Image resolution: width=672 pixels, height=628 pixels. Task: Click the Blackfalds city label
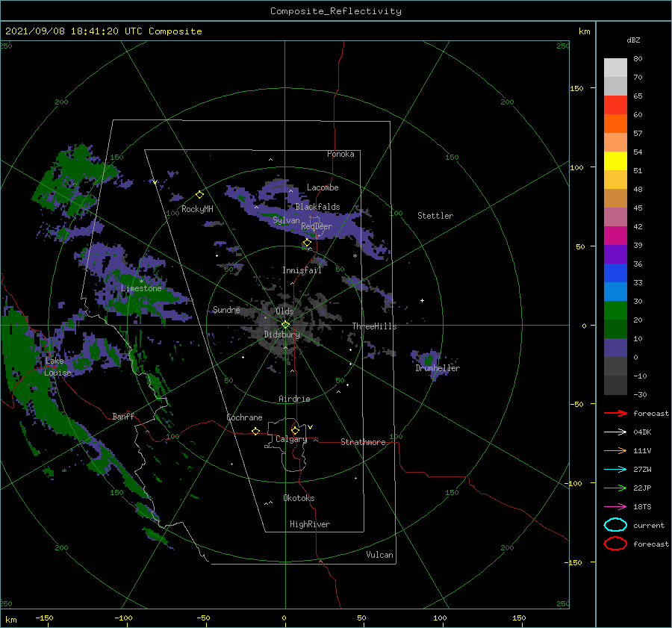pyautogui.click(x=317, y=207)
